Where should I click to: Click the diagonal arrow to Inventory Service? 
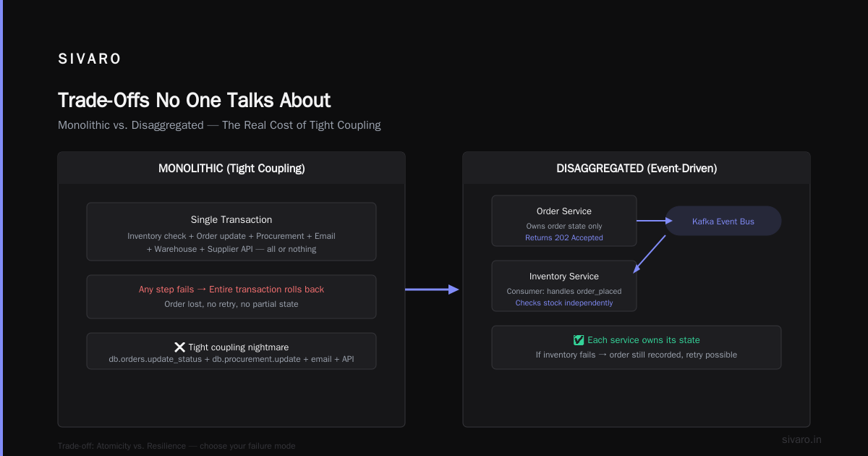point(650,253)
